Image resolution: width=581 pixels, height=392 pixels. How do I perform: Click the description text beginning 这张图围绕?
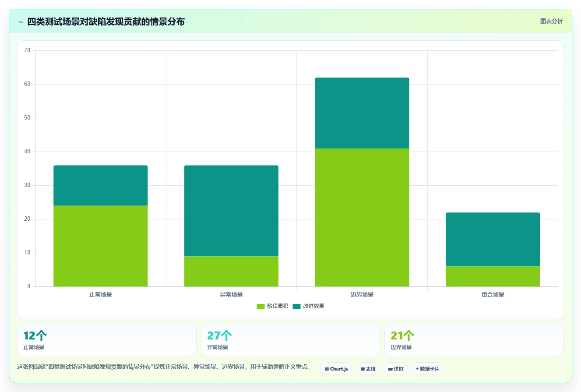click(x=164, y=367)
